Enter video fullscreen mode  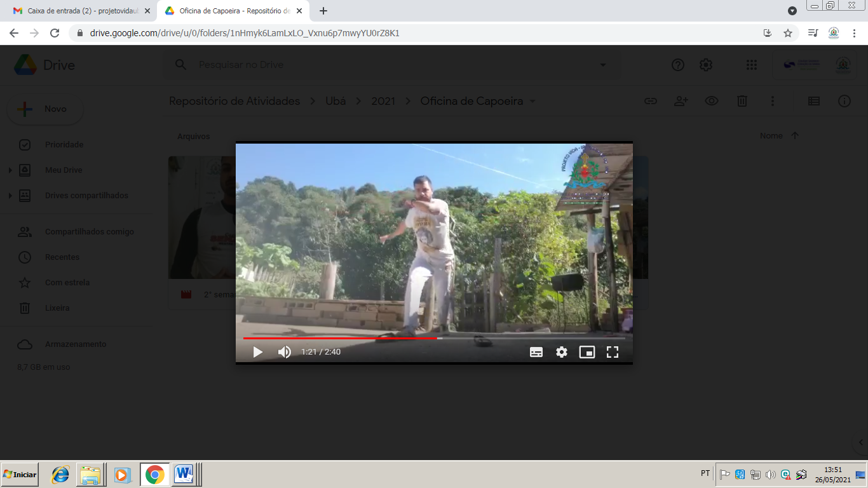[x=613, y=352]
